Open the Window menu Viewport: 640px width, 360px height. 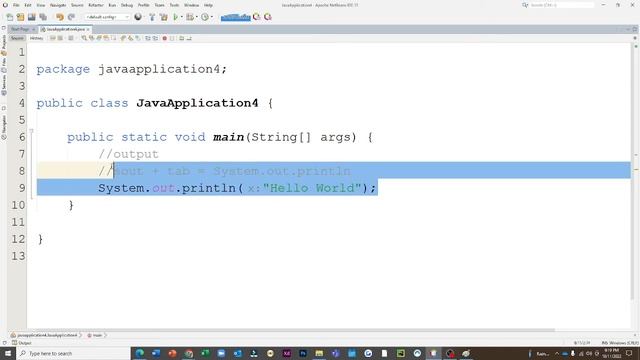(x=191, y=5)
